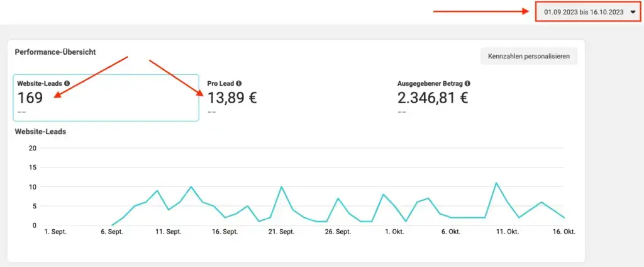Click the 16. Okt. axis label
Image resolution: width=644 pixels, height=267 pixels.
coord(563,232)
